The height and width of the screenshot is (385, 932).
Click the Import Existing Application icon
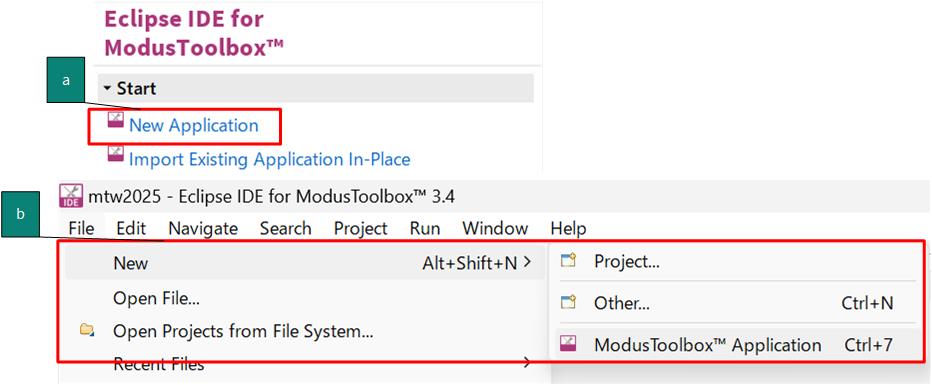115,154
